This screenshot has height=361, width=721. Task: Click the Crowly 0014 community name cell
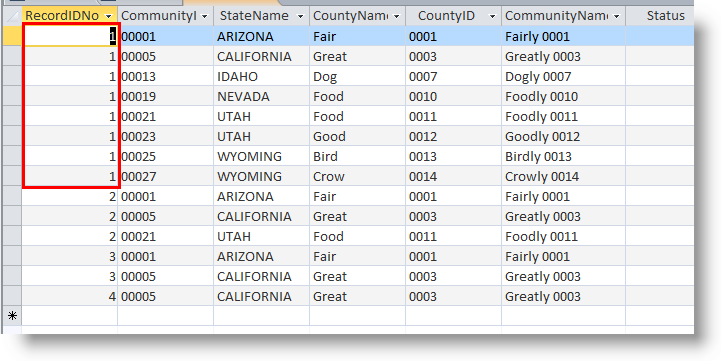[563, 176]
